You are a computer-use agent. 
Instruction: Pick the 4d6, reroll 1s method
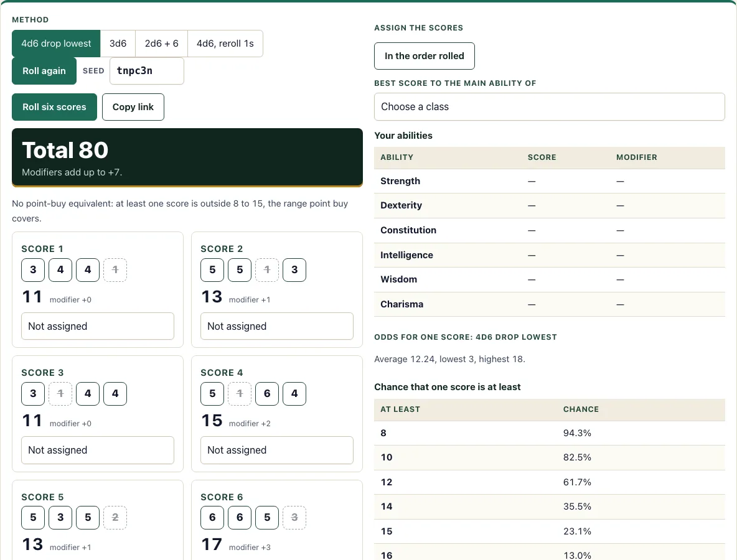225,44
